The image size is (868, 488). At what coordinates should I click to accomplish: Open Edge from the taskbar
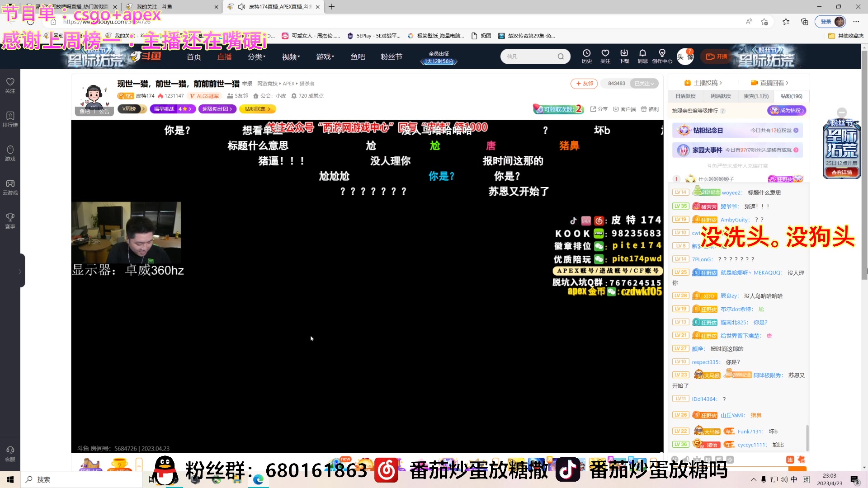(258, 479)
